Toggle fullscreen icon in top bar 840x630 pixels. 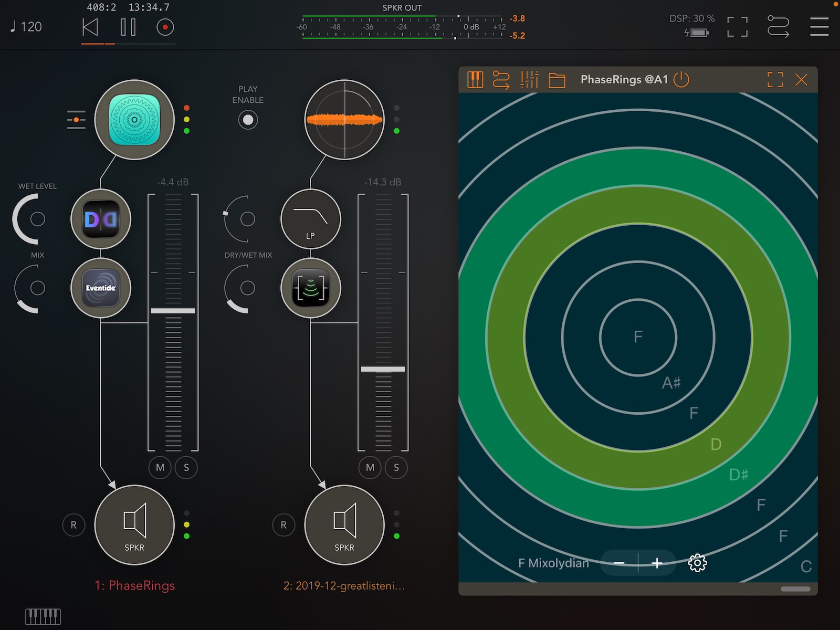[x=737, y=27]
